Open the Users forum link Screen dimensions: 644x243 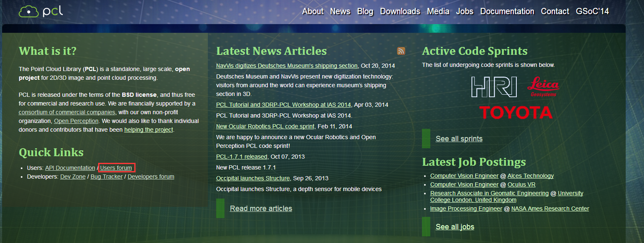point(116,168)
